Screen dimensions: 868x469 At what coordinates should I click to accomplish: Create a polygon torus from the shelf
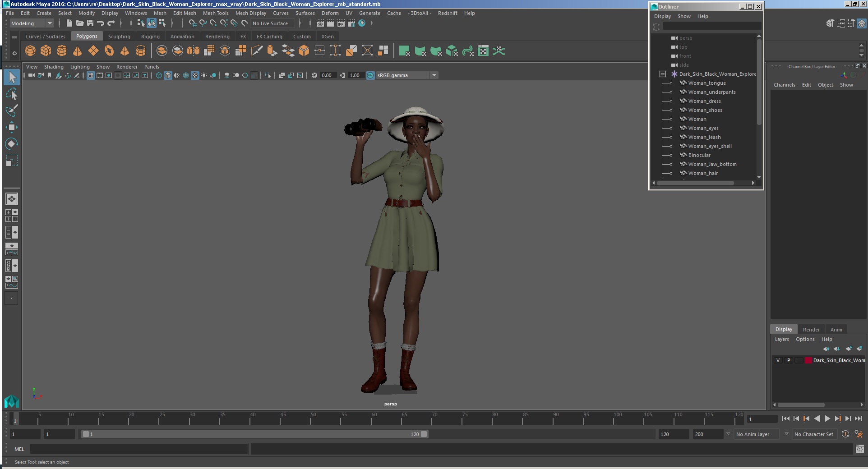coord(109,51)
